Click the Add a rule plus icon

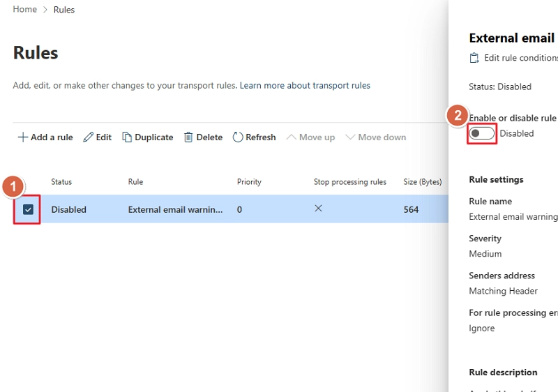click(22, 137)
